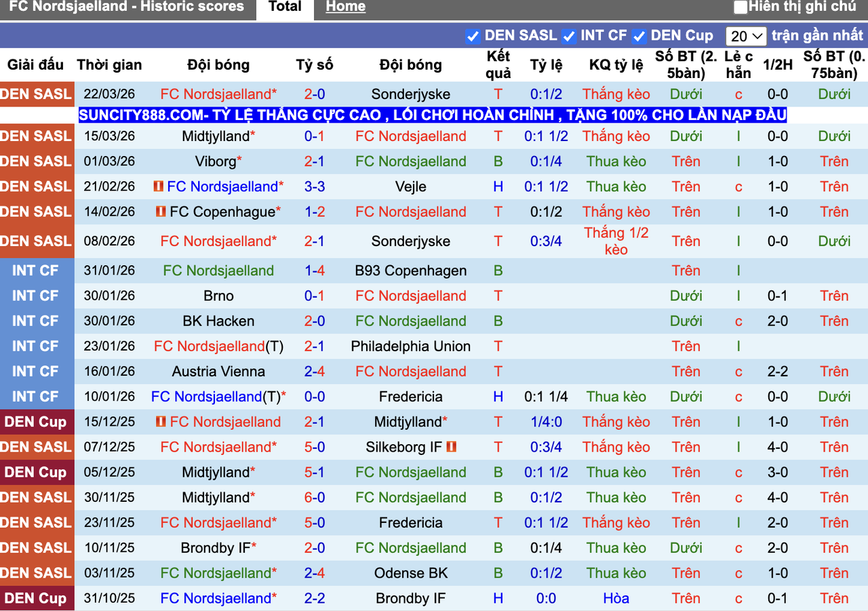868x611 pixels.
Task: Open the 20 recent matches dropdown
Action: click(745, 36)
